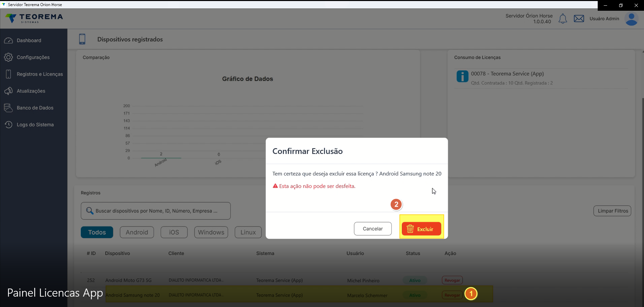Select the Android filter
The height and width of the screenshot is (307, 644).
(137, 232)
